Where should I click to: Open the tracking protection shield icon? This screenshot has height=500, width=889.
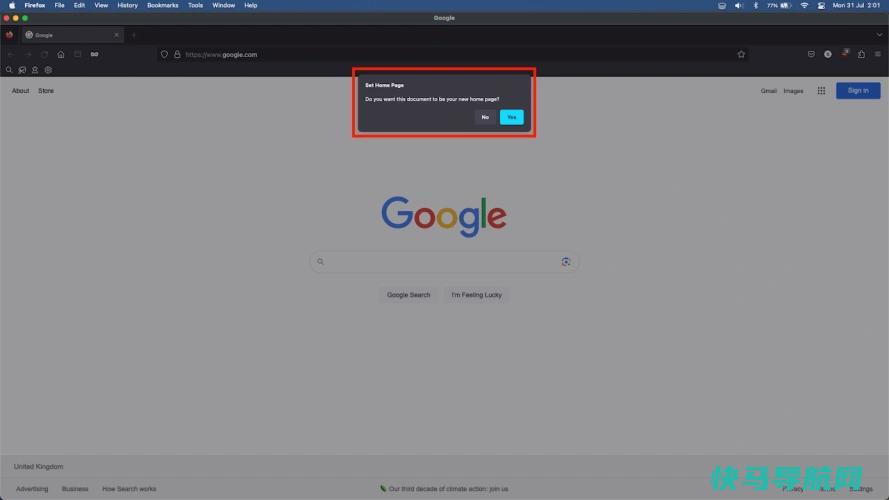point(164,54)
